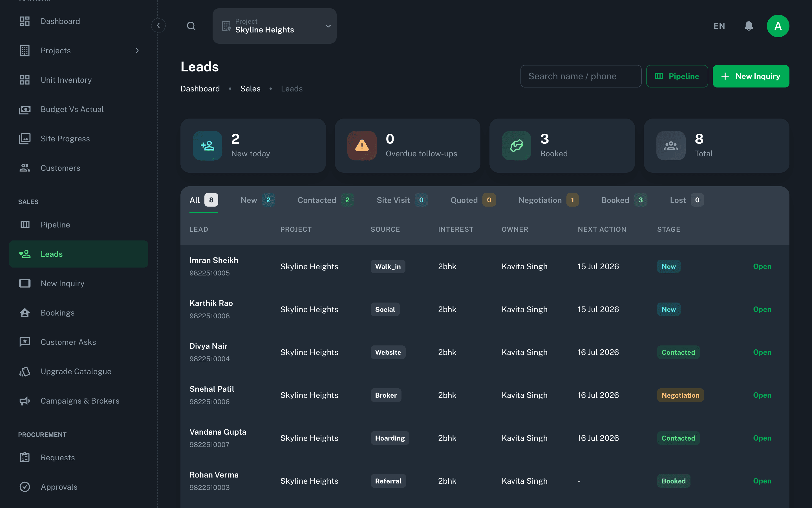Screen dimensions: 812x508
Task: Select the Contacted stage tab
Action: click(x=325, y=200)
